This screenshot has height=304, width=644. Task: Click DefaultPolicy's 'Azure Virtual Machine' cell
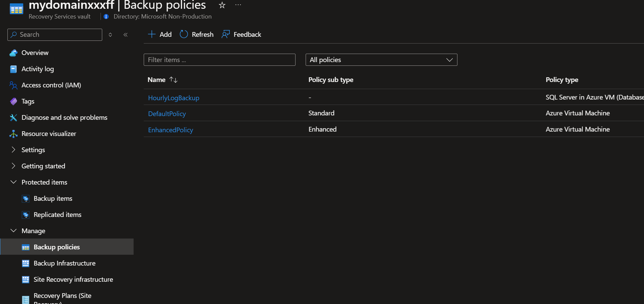(x=578, y=113)
